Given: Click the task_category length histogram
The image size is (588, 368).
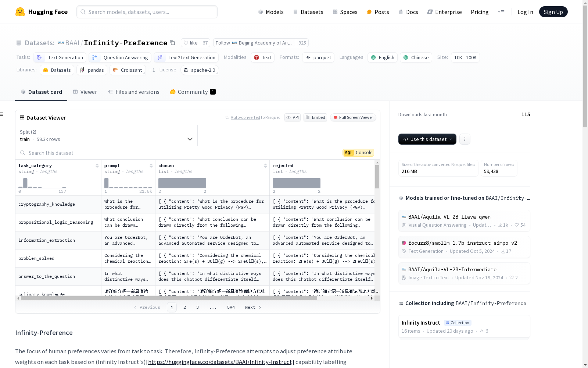Looking at the screenshot, I should (42, 183).
